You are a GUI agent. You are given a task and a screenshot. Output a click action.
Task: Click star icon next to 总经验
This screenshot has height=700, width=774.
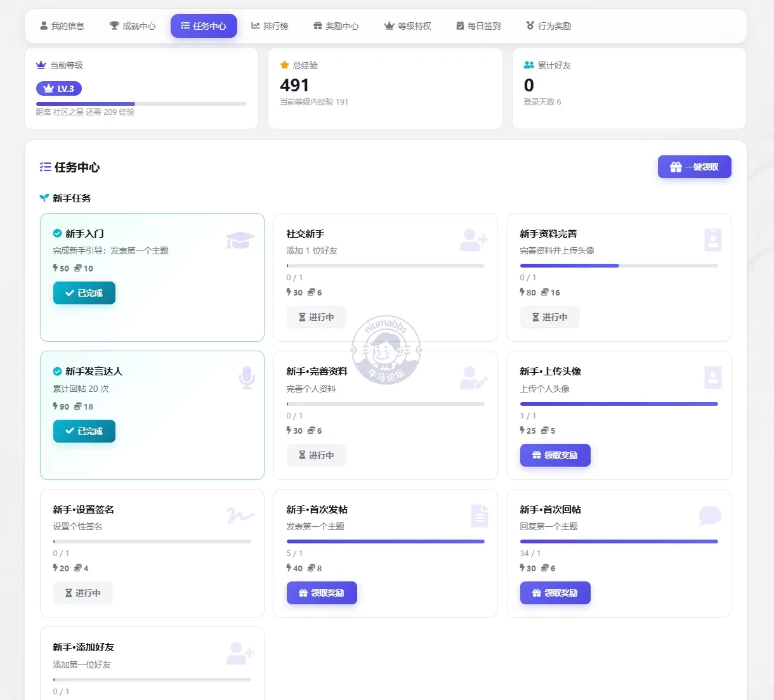click(284, 65)
